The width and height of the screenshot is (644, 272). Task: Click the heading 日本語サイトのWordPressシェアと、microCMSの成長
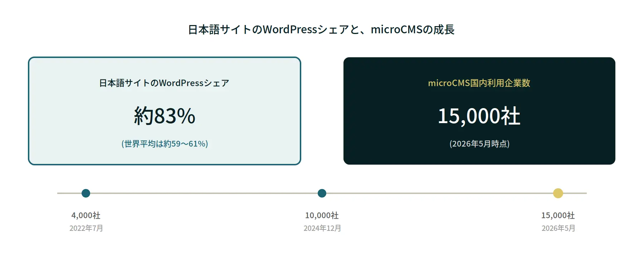(x=321, y=29)
